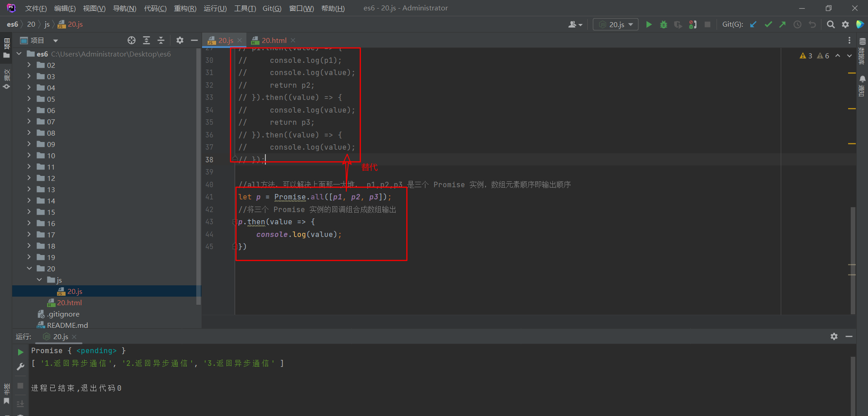Rerun 20.js in the run panel
The width and height of the screenshot is (868, 416).
(20, 352)
